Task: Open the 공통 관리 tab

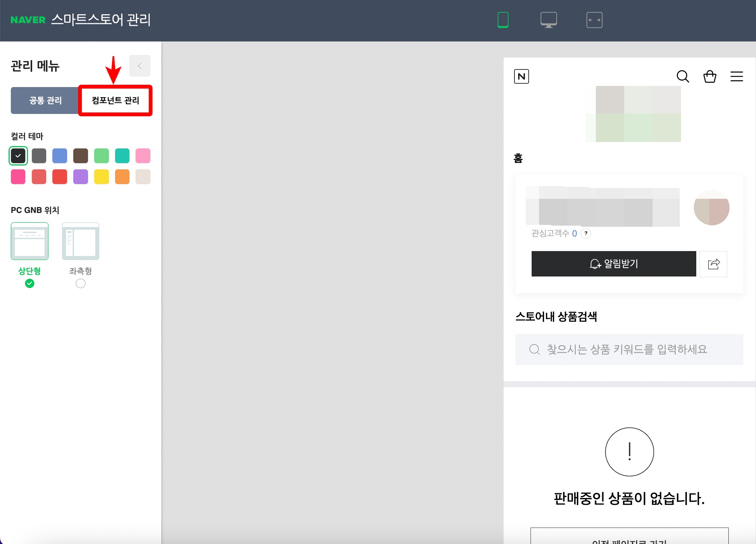Action: (x=45, y=101)
